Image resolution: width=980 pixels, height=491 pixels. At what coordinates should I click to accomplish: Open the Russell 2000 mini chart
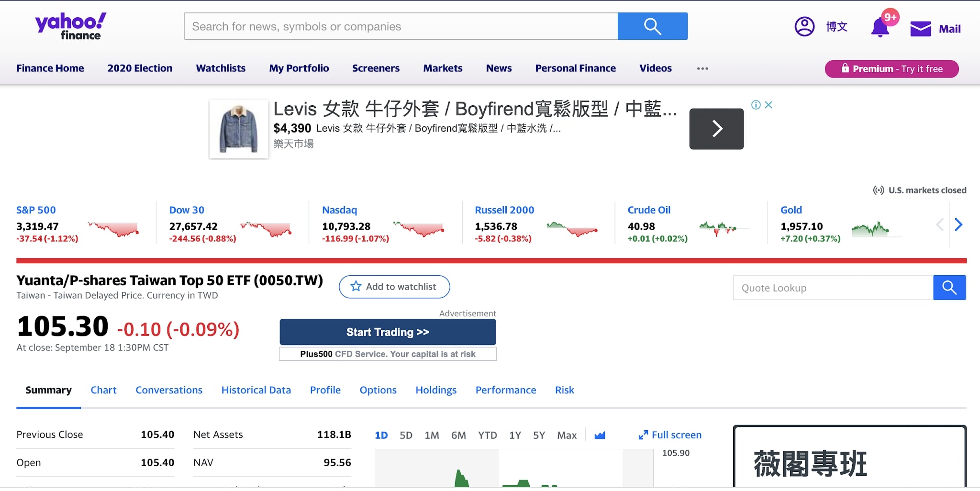pyautogui.click(x=572, y=229)
